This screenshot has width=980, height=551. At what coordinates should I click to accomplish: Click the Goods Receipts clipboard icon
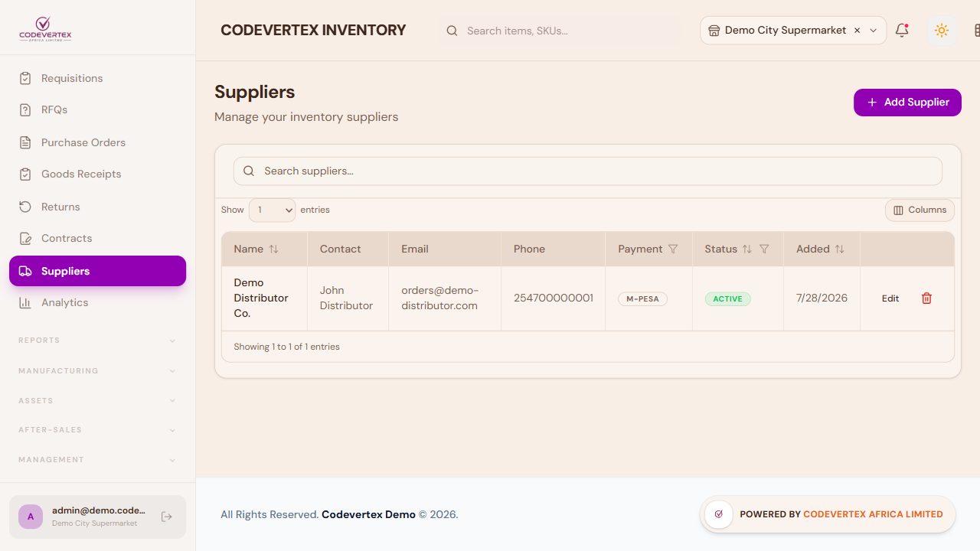[x=25, y=174]
